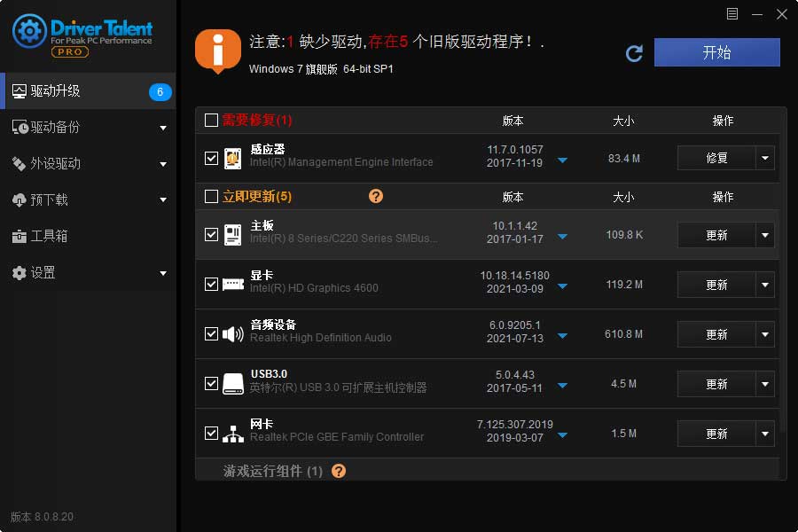This screenshot has width=798, height=532.
Task: Click the graphics card icon for 显卡
Action: pos(233,284)
